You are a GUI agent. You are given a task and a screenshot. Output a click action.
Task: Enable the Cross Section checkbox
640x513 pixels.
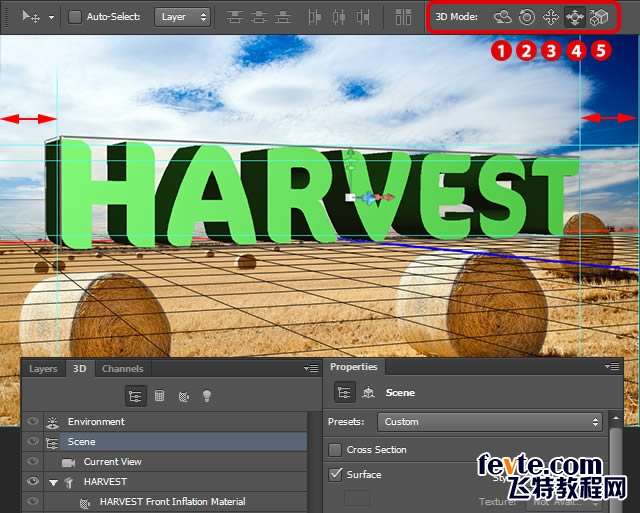point(335,450)
